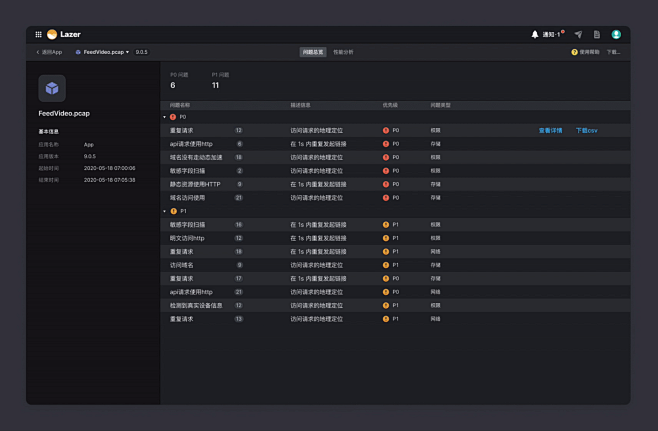Collapse the P0 issue group
The width and height of the screenshot is (658, 431).
point(164,117)
